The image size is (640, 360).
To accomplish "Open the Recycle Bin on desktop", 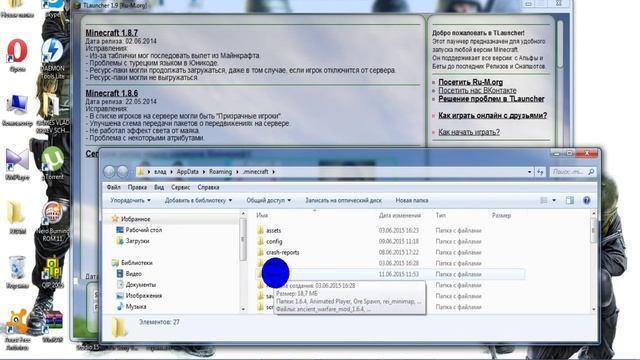I will pos(17,268).
